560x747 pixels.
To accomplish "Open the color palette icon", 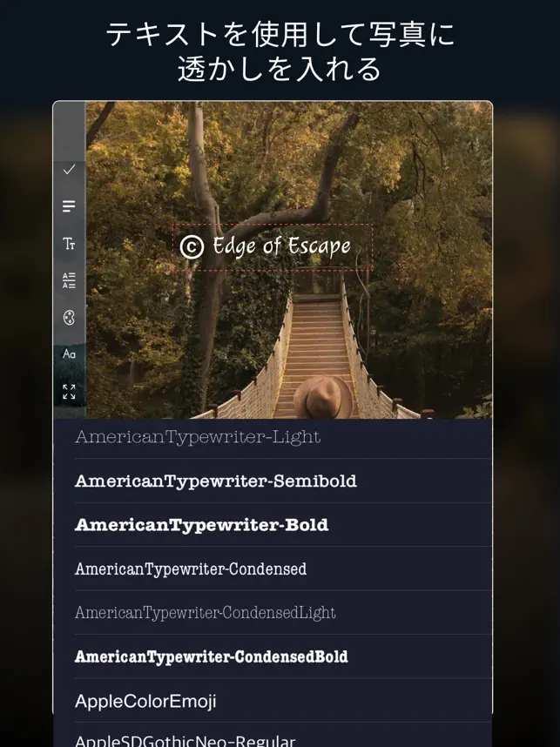I will [69, 317].
